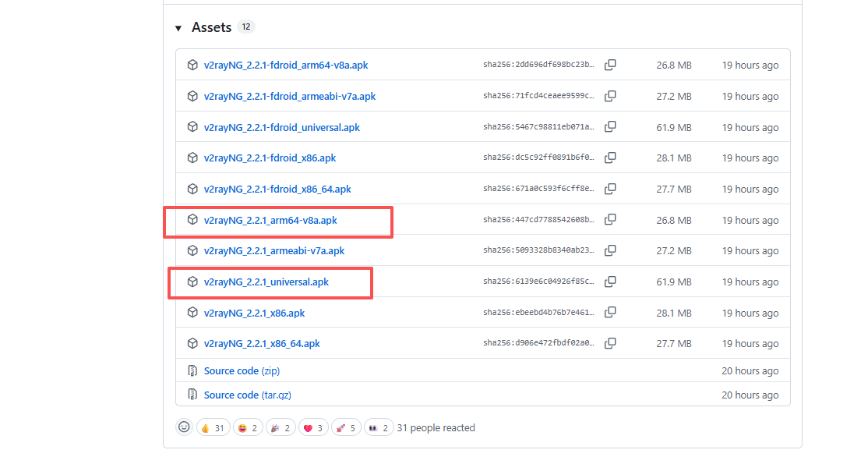
Task: Toggle the rocket reaction with 5
Action: (346, 427)
